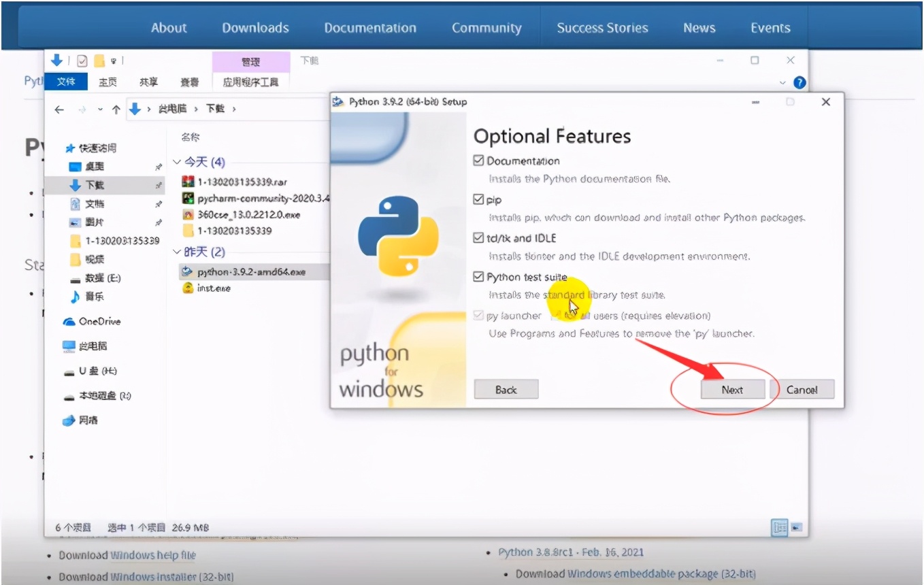Viewport: 924px width, 585px height.
Task: Expand the chevron after 下载 in address bar
Action: point(234,109)
